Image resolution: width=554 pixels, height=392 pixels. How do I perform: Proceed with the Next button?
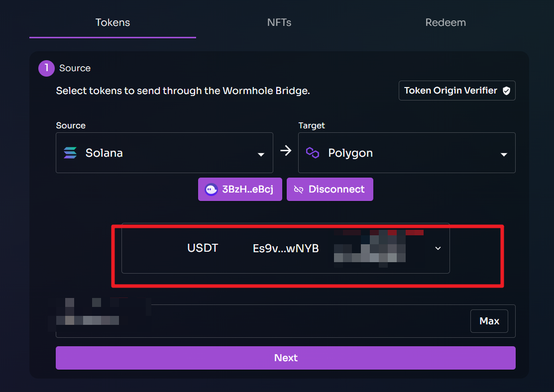[286, 358]
